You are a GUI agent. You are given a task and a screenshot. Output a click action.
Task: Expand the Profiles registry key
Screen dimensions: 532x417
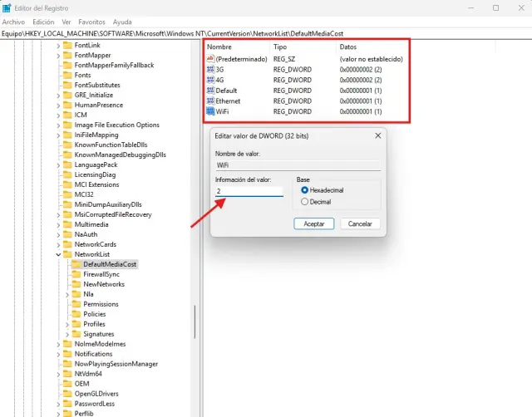tap(67, 324)
